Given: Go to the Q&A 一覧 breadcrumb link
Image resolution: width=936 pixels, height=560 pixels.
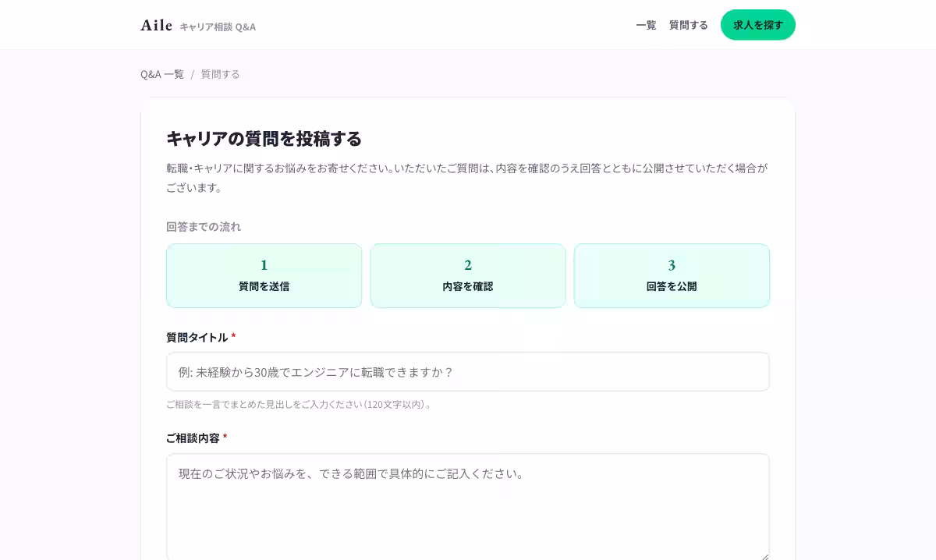Looking at the screenshot, I should tap(162, 74).
